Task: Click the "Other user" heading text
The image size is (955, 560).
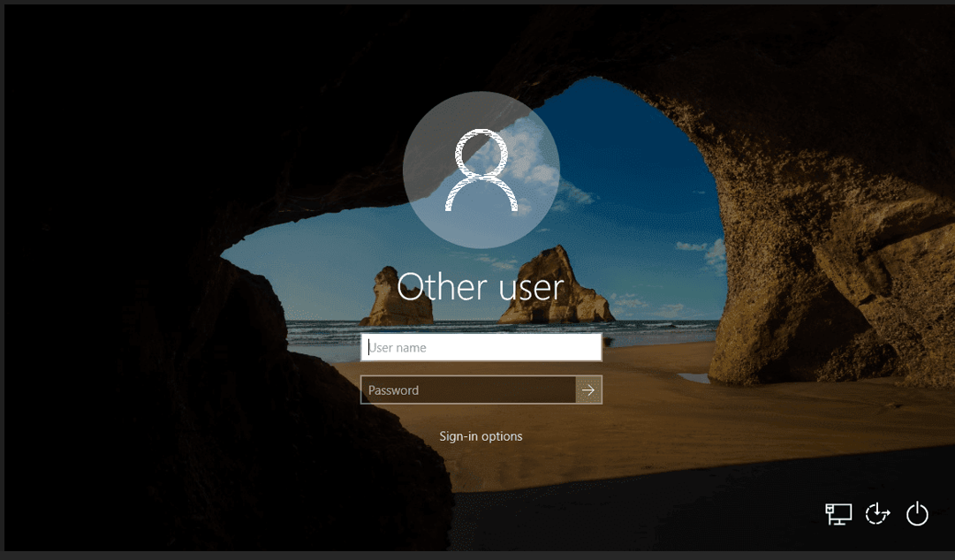Action: click(481, 286)
